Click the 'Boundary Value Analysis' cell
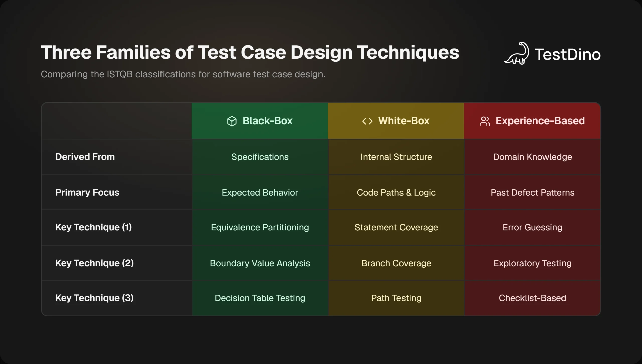The width and height of the screenshot is (642, 364). pos(260,263)
